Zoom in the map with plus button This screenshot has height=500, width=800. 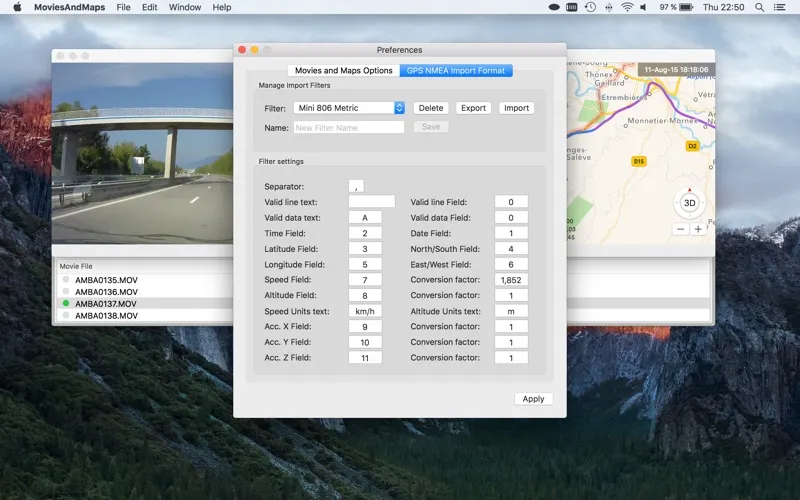tap(697, 229)
